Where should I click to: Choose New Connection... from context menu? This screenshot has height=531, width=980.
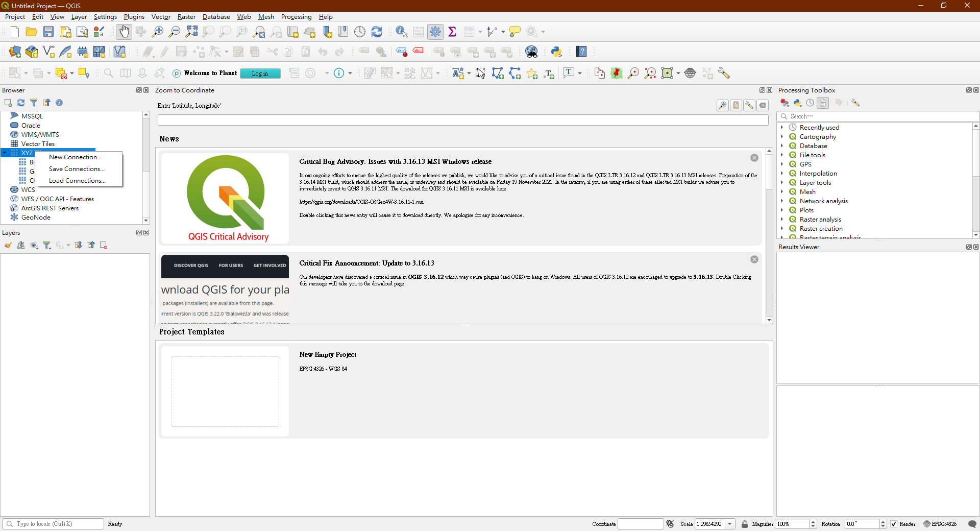point(79,157)
